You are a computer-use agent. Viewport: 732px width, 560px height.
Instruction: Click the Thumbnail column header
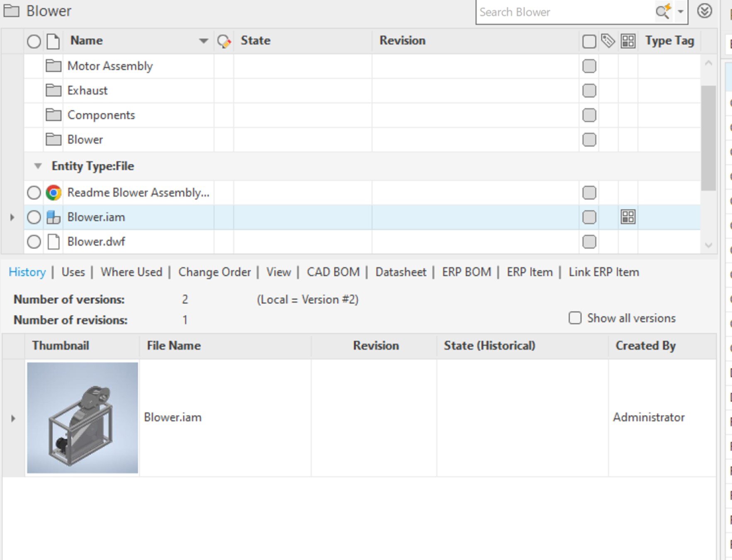[61, 346]
